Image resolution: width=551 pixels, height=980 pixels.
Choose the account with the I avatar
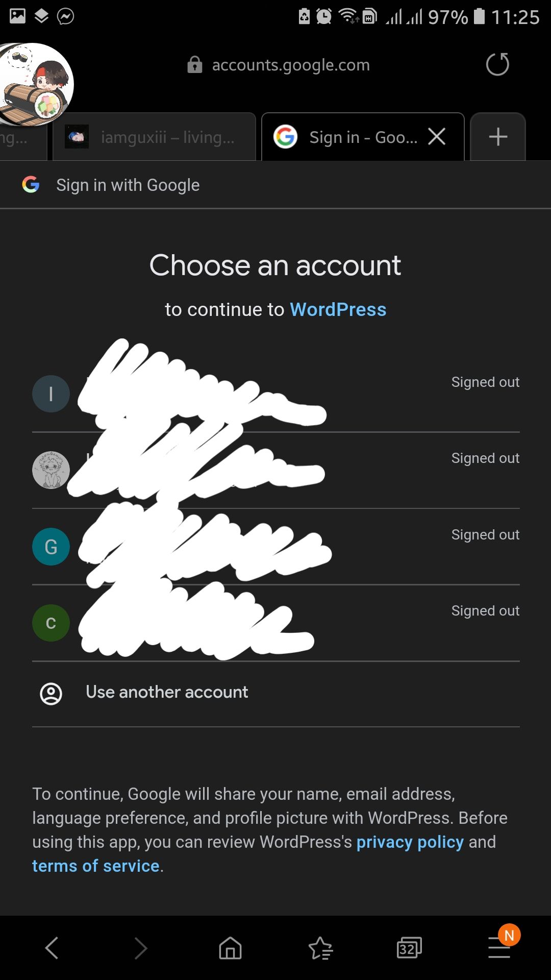(x=275, y=394)
